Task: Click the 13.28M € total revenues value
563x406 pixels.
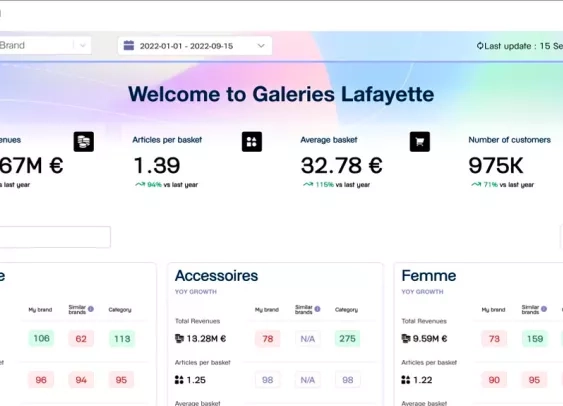Action: coord(206,339)
